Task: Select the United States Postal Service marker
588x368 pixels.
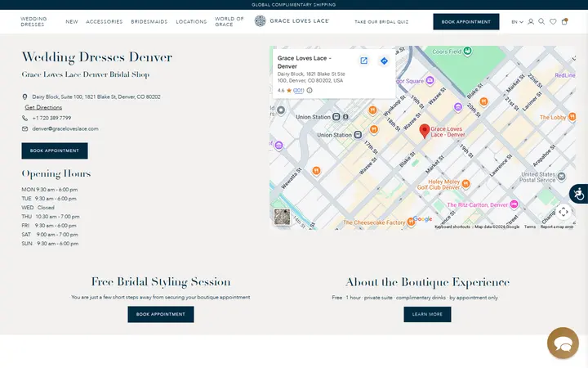Action: pyautogui.click(x=561, y=176)
